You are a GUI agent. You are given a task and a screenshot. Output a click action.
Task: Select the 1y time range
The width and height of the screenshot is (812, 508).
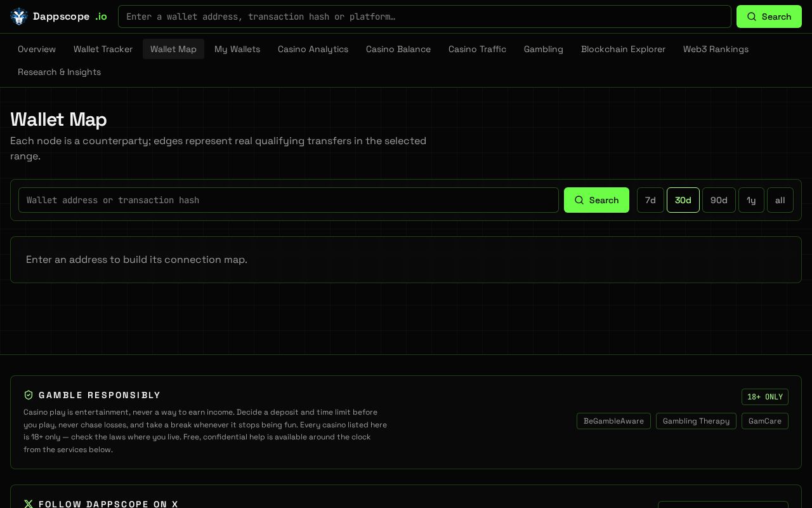coord(751,200)
